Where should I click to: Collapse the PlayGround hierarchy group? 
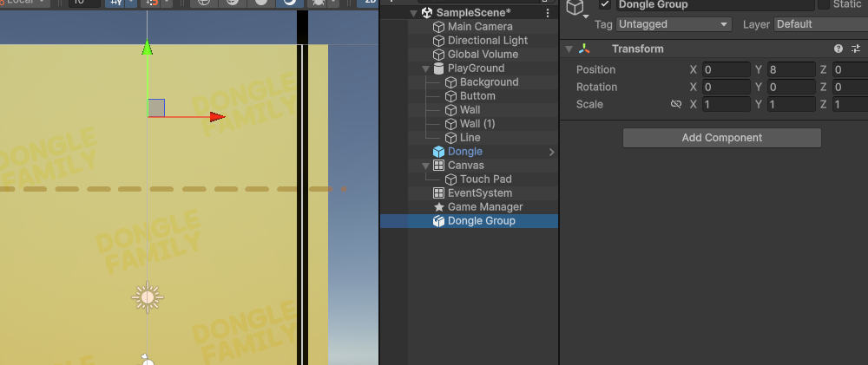pyautogui.click(x=425, y=68)
